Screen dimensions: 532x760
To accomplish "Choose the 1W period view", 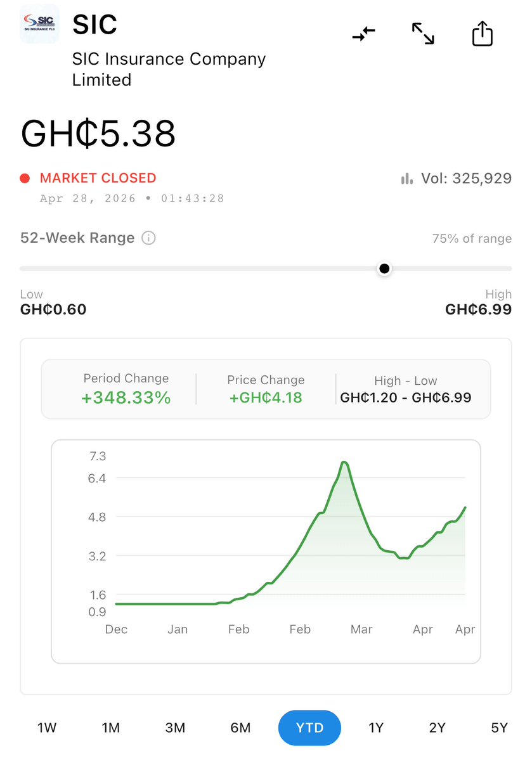I will click(x=46, y=728).
